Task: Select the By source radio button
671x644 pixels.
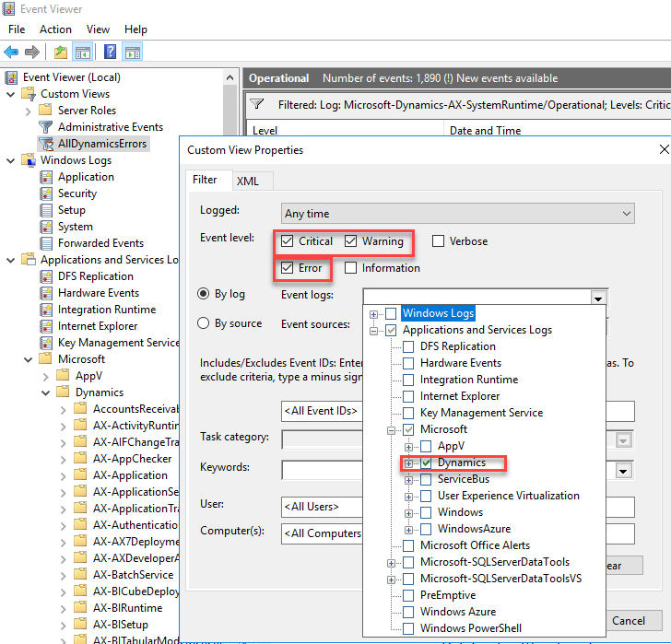Action: click(x=204, y=322)
